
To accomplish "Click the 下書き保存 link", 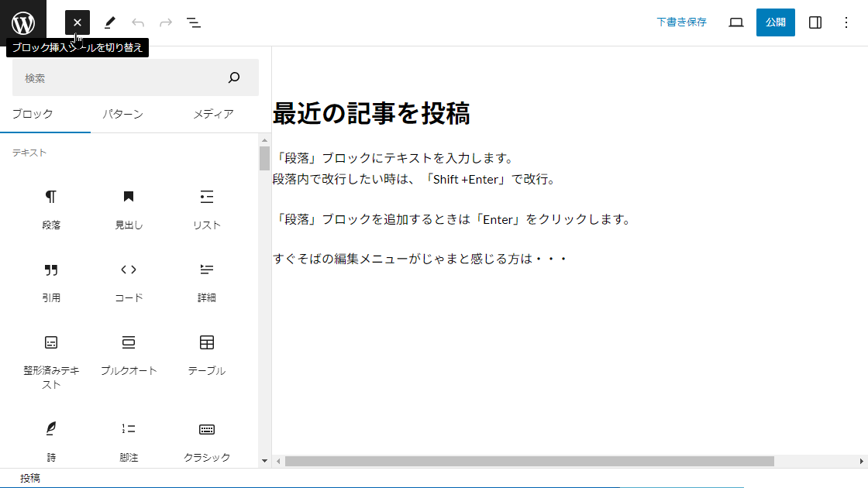I will pos(681,22).
